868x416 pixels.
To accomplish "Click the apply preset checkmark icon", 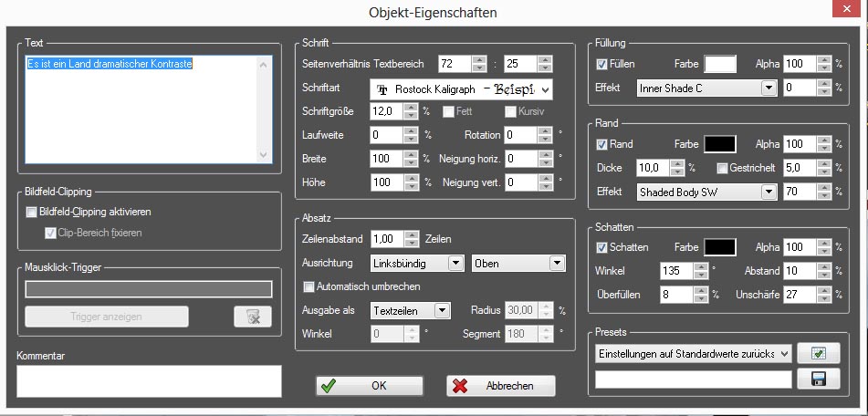I will tap(818, 353).
